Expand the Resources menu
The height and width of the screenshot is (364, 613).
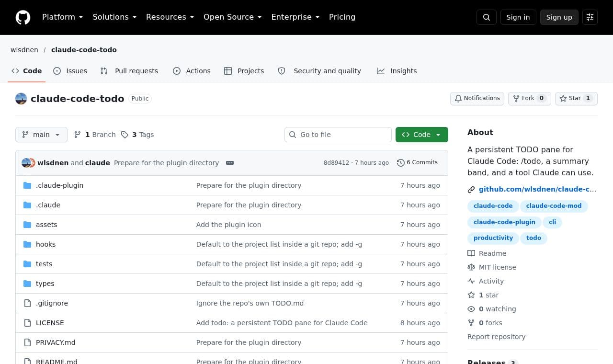click(170, 17)
